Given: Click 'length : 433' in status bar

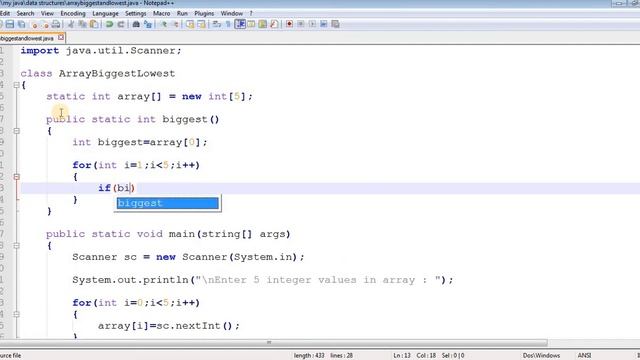Looking at the screenshot, I should click(x=309, y=356).
